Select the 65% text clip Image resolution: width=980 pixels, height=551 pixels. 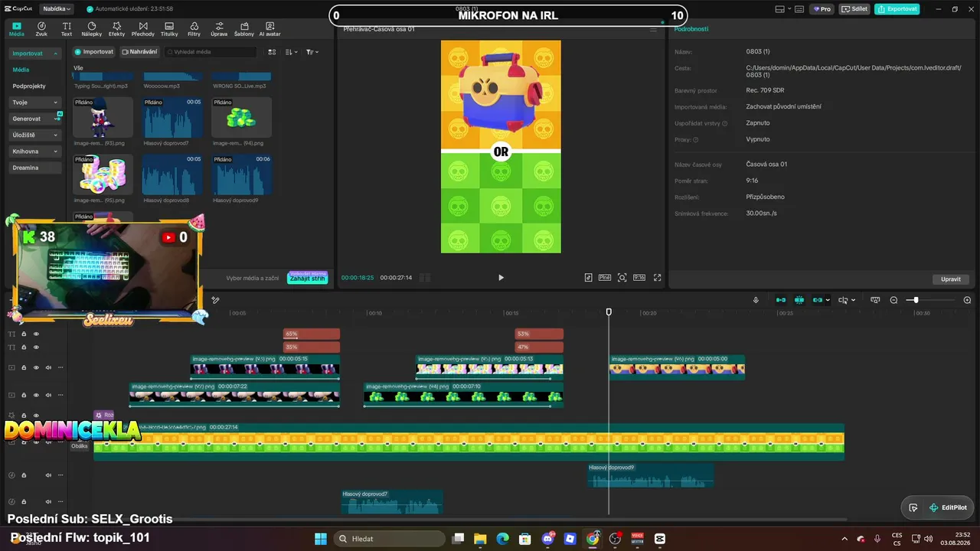tap(312, 334)
